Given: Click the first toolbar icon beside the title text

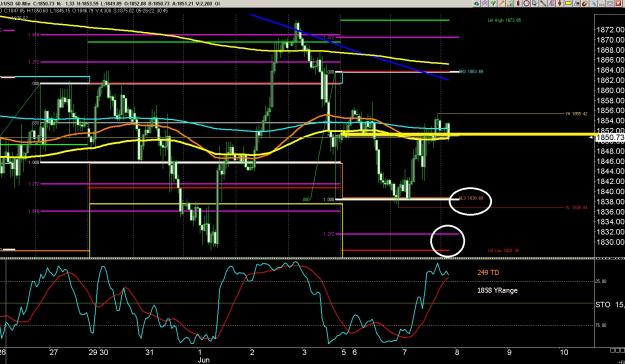Looking at the screenshot, I should point(476,3).
